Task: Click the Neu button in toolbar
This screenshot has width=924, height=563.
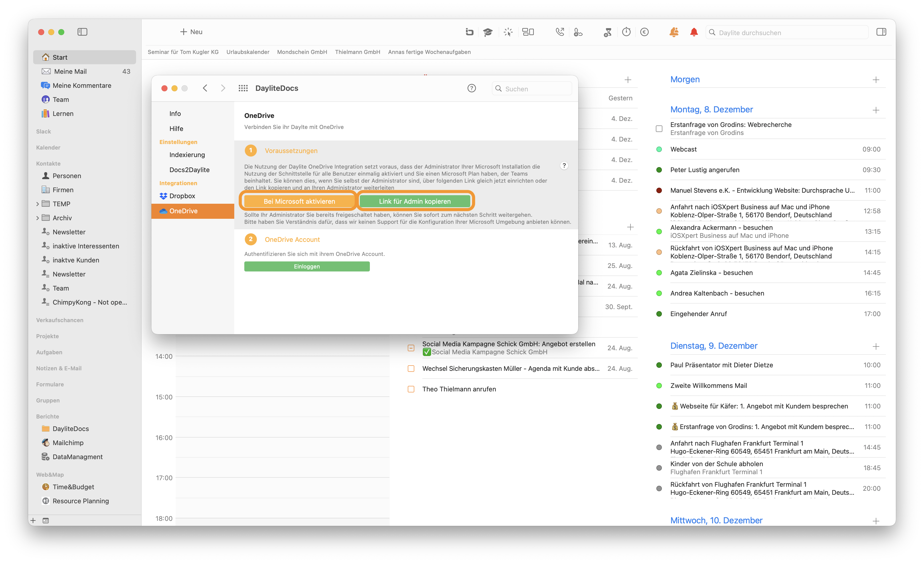Action: pyautogui.click(x=191, y=32)
